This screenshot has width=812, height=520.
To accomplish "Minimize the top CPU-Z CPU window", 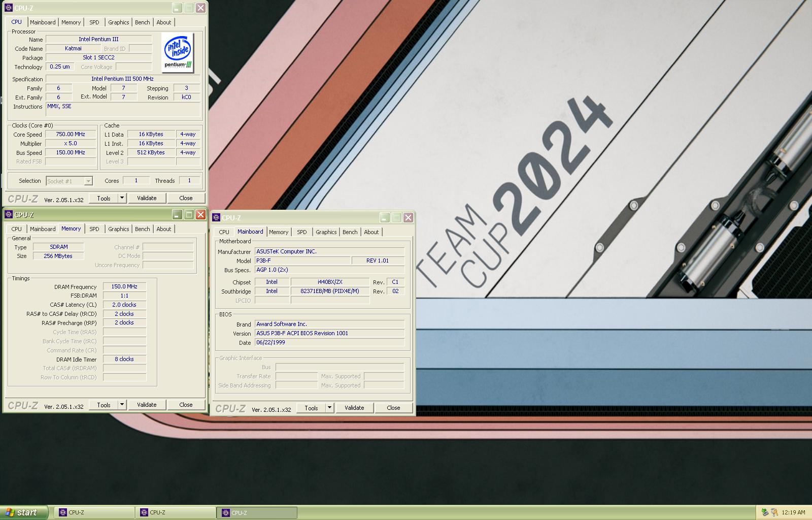I will pyautogui.click(x=177, y=8).
